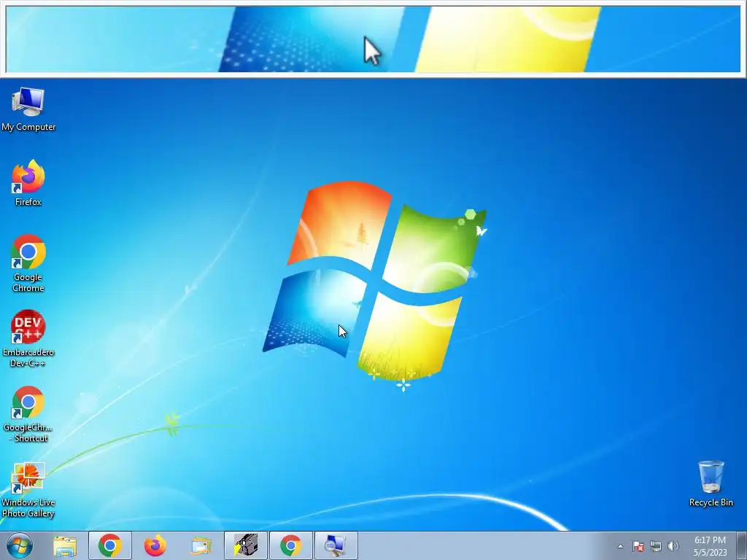Screen dimensions: 747x560
Task: Select the Google Chrome desktop shortcut
Action: (x=28, y=262)
